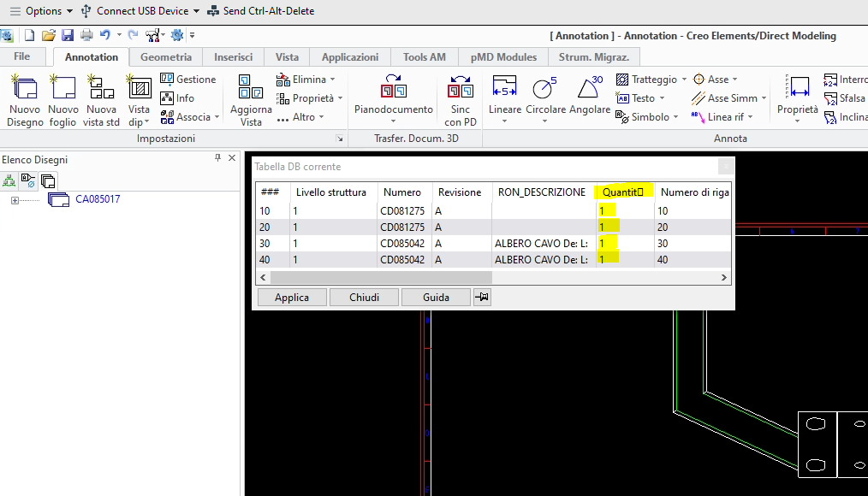Open the Pianodocumento tool
Screen dimensions: 868x496
pyautogui.click(x=393, y=98)
